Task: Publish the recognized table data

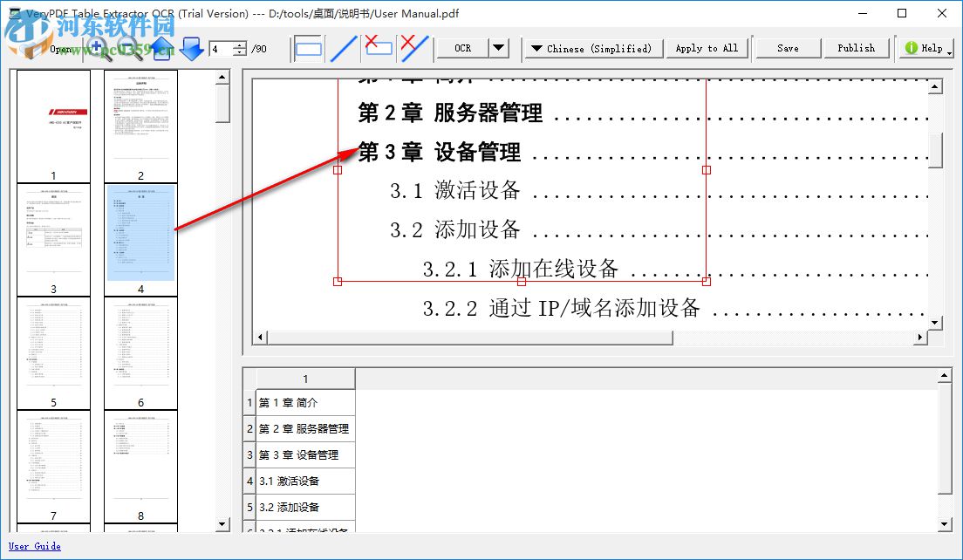Action: coord(857,47)
